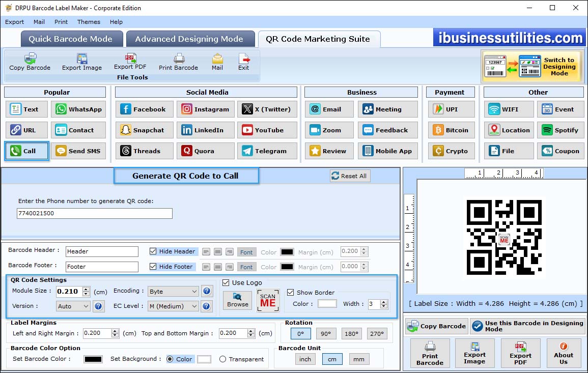
Task: Click Print Barcode in File Tools
Action: [179, 62]
